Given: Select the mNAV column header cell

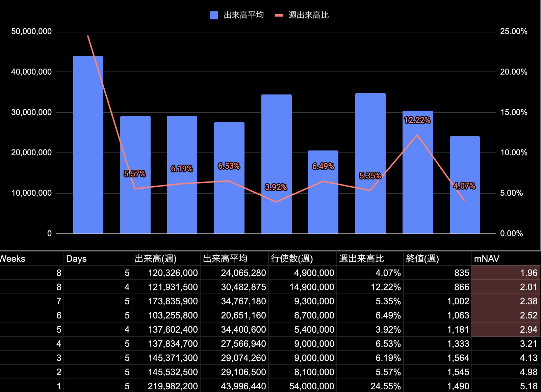Looking at the screenshot, I should [506, 259].
